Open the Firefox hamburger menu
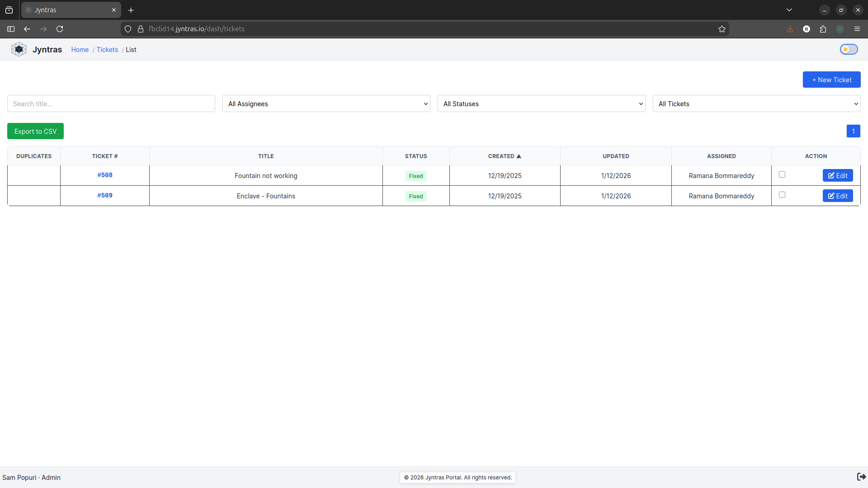 coord(857,29)
